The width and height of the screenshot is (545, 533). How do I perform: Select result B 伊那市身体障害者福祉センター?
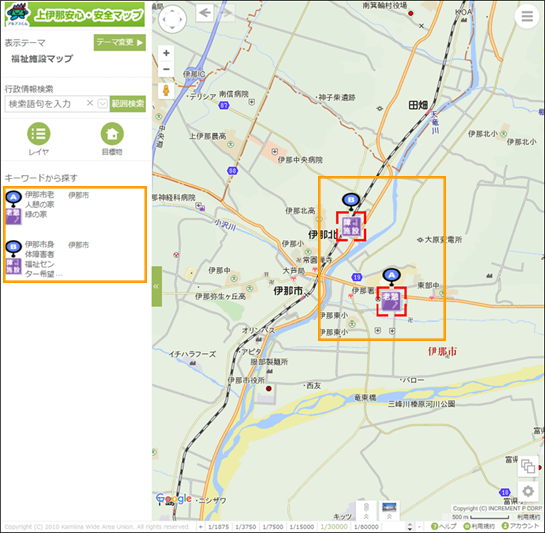coord(75,258)
